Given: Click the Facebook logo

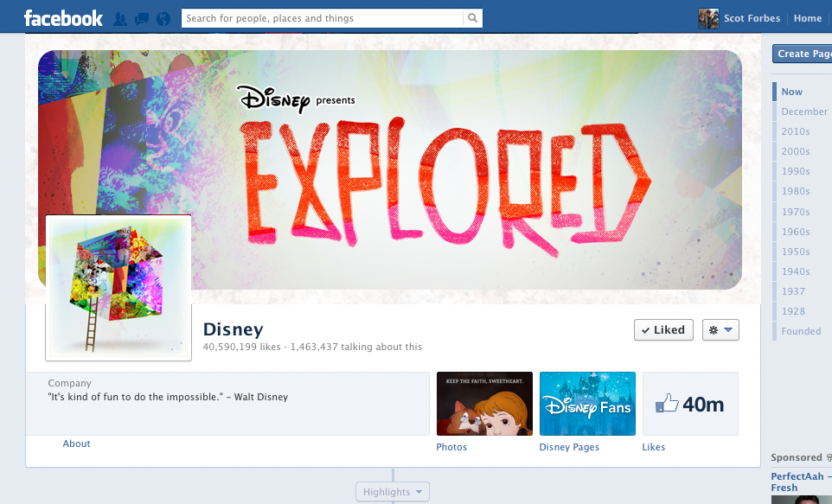Looking at the screenshot, I should [x=63, y=18].
